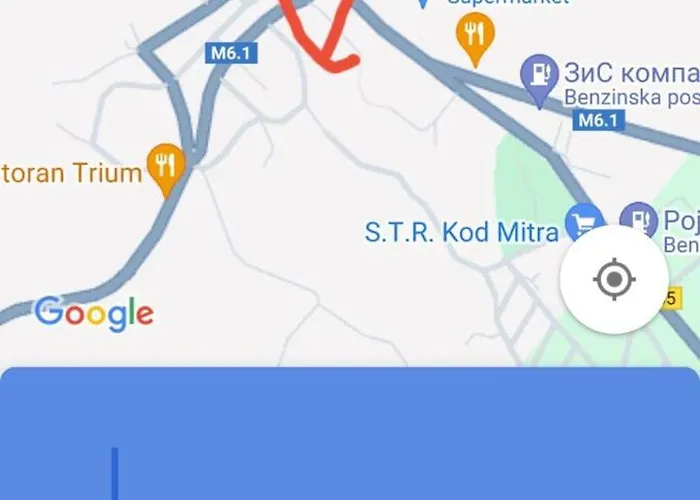Select the toran Trium text label
The image size is (700, 500).
tap(71, 173)
